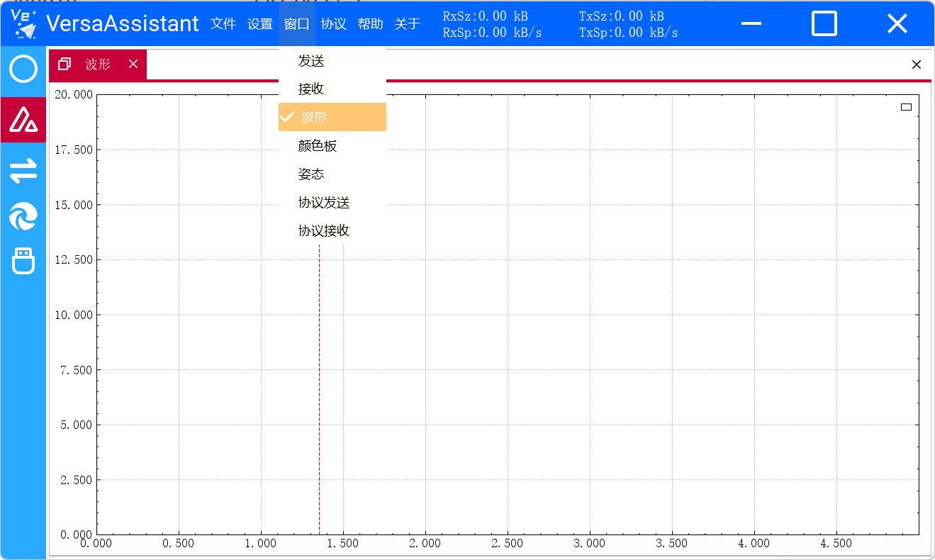Click the red dashed cursor line in the plot

tap(319, 390)
